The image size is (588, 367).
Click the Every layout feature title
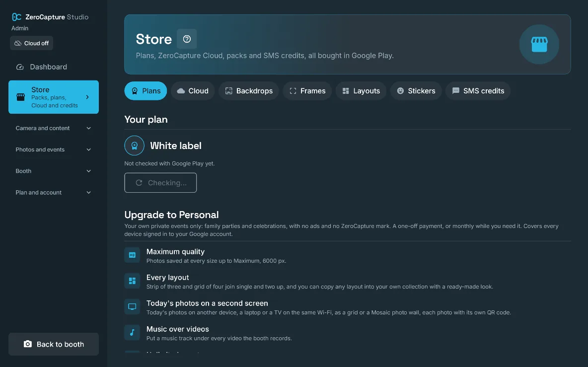(x=168, y=278)
